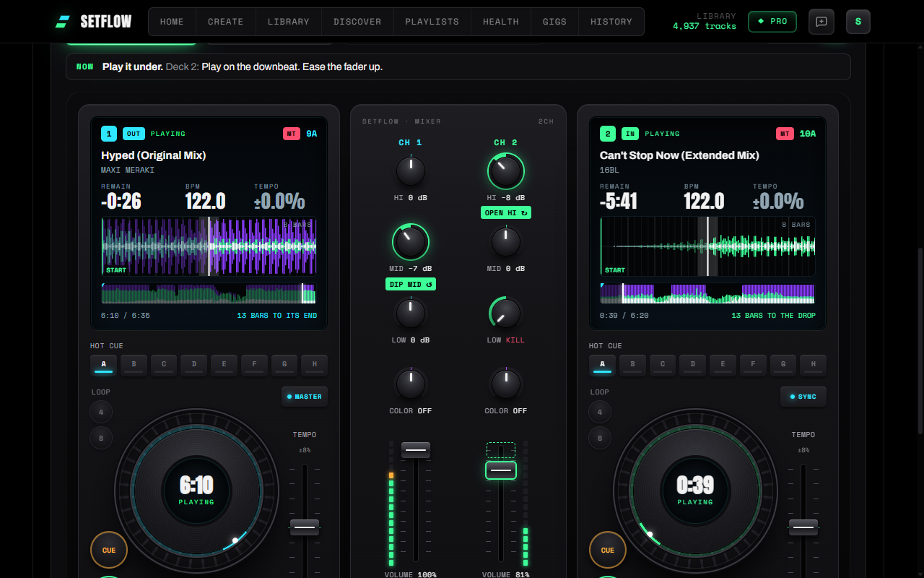Open the LIBRARY nav item
Image resolution: width=924 pixels, height=578 pixels.
(x=288, y=22)
